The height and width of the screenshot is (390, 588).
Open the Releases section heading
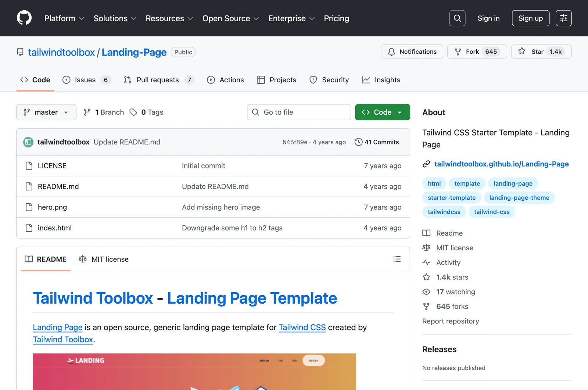click(x=439, y=349)
